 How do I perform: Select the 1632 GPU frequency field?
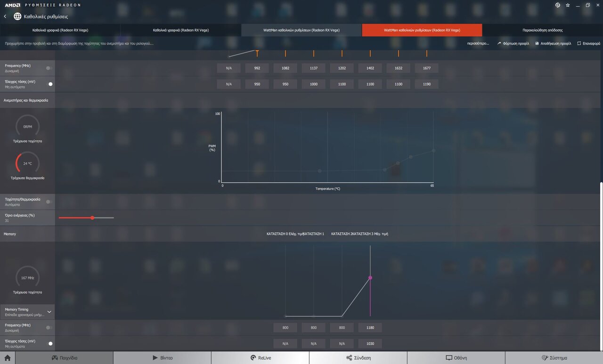[399, 68]
